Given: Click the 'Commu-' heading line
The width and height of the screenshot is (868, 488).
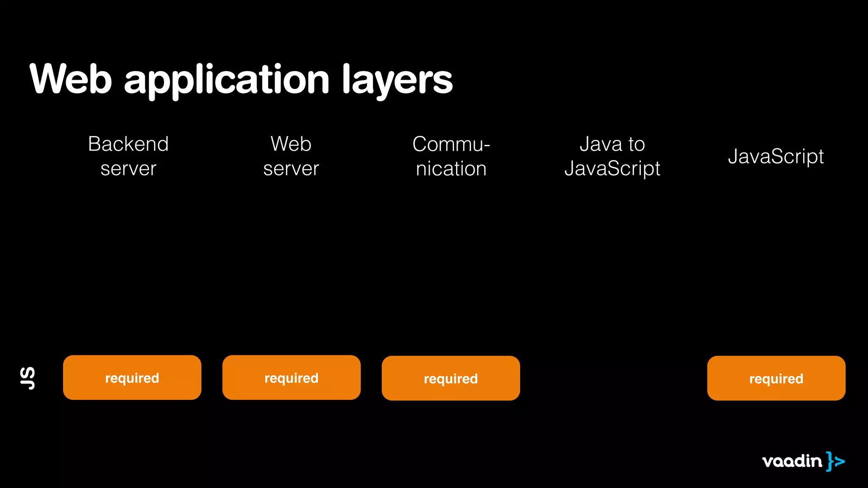Looking at the screenshot, I should pyautogui.click(x=451, y=144).
